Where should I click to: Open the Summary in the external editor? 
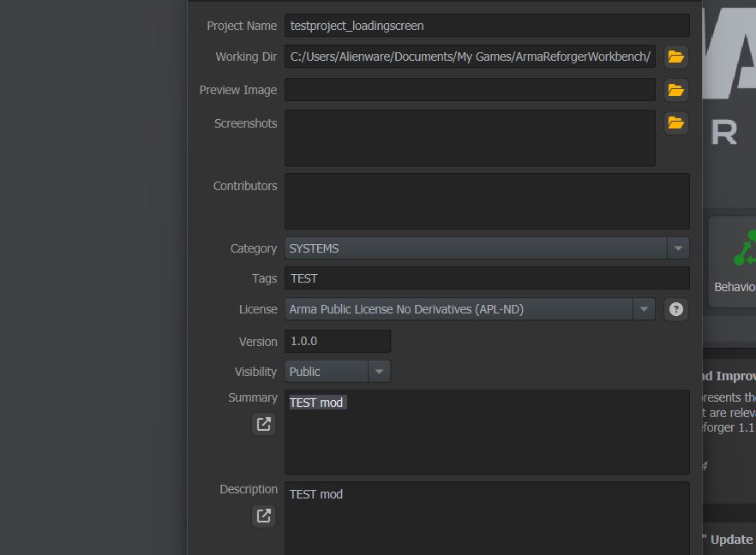coord(264,424)
